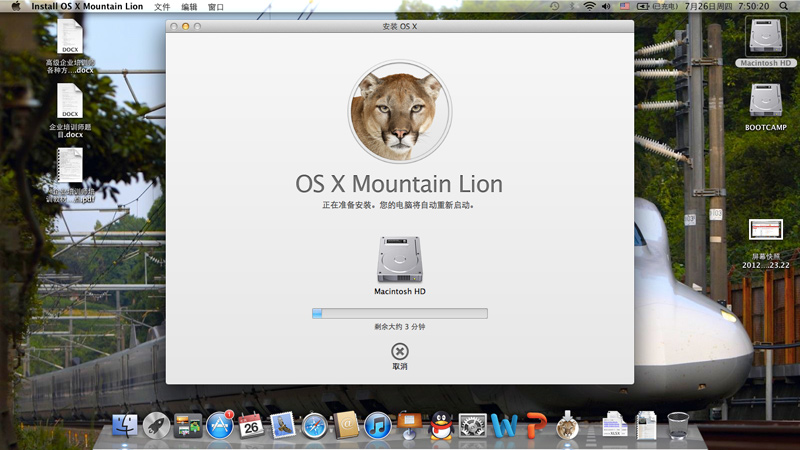Open the Apple menu
The image size is (800, 450).
tap(15, 6)
